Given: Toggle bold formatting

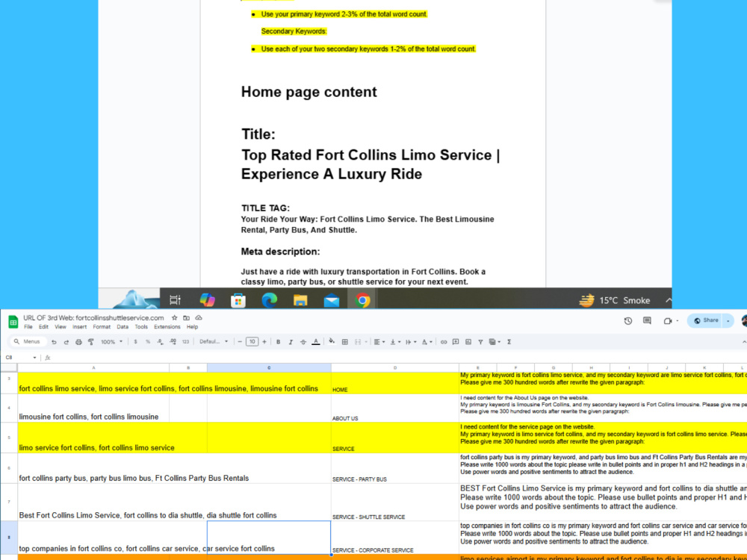Looking at the screenshot, I should click(278, 342).
